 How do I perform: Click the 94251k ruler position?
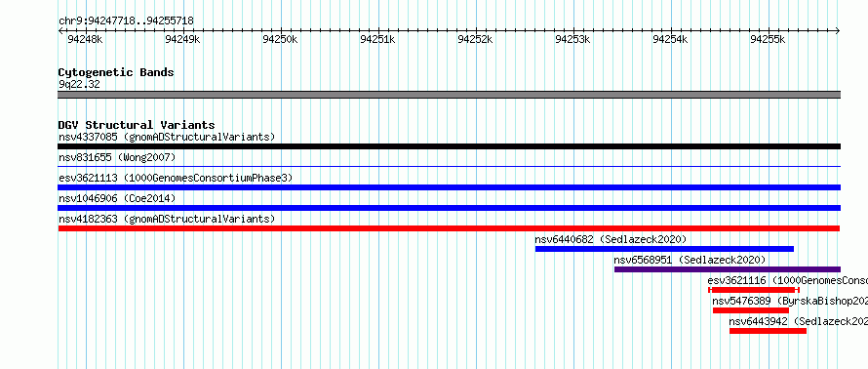pos(377,39)
